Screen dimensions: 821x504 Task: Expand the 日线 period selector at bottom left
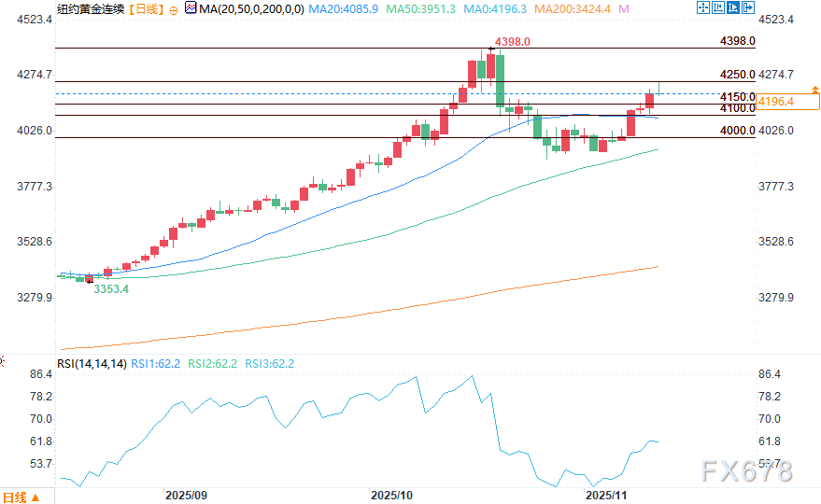[x=21, y=497]
